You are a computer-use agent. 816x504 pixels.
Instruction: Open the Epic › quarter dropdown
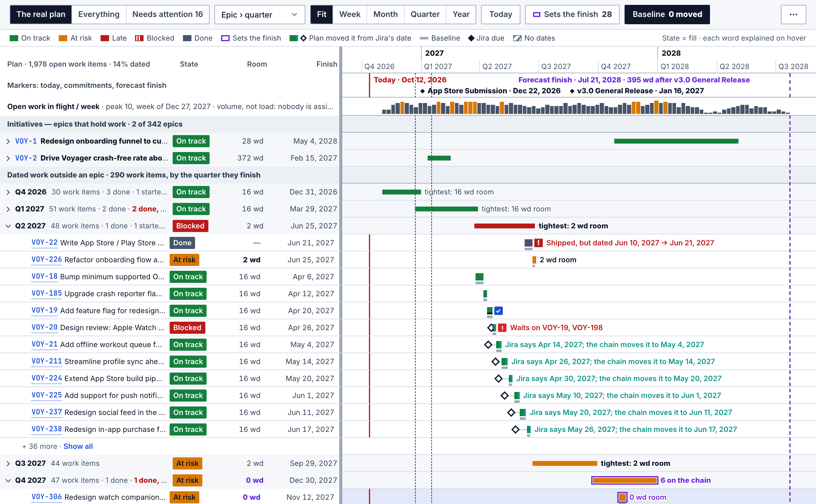(x=260, y=15)
